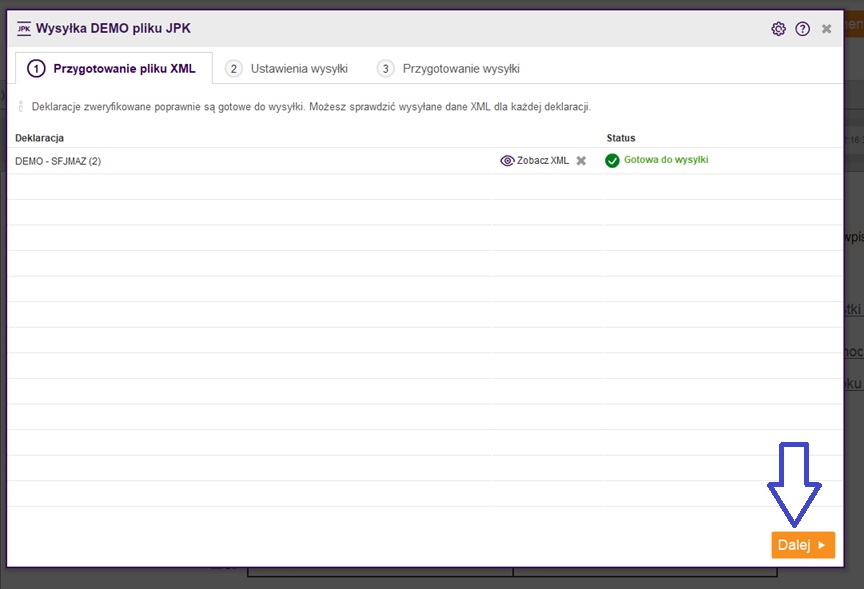
Task: Click the step 1 circle number
Action: coord(36,69)
